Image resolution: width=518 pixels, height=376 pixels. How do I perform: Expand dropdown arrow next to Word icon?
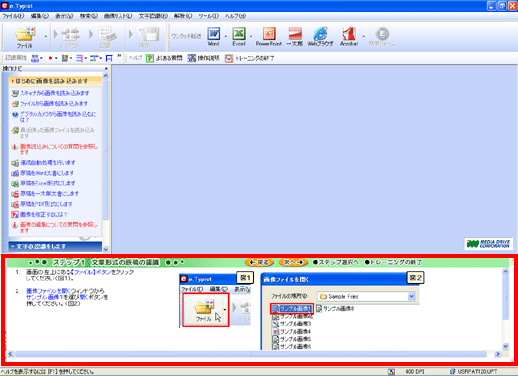point(226,36)
